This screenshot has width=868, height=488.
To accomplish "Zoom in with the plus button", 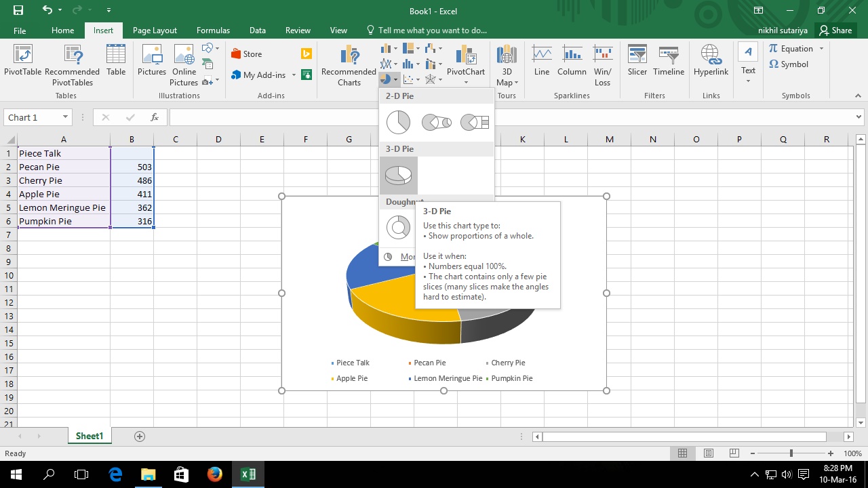I will click(831, 453).
